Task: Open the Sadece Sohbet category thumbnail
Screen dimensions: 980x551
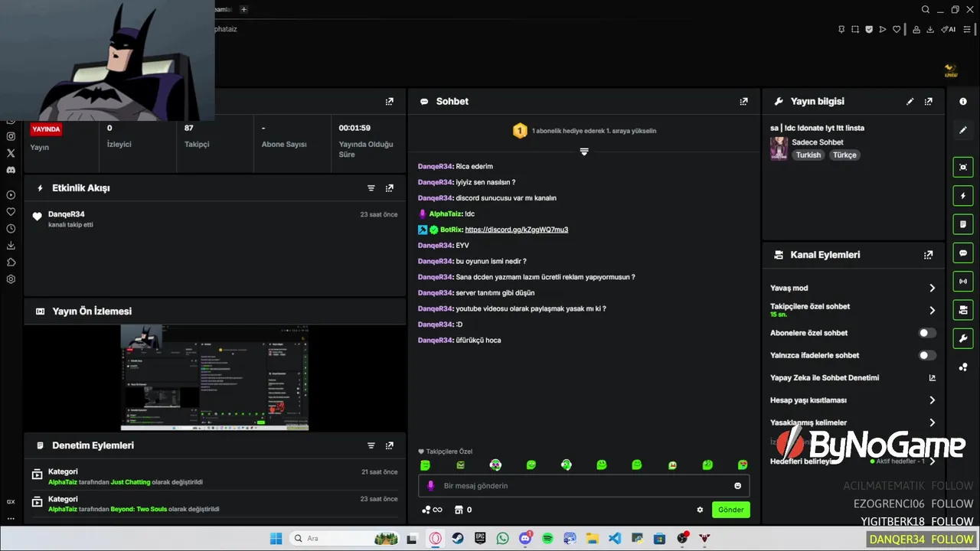Action: click(x=779, y=148)
